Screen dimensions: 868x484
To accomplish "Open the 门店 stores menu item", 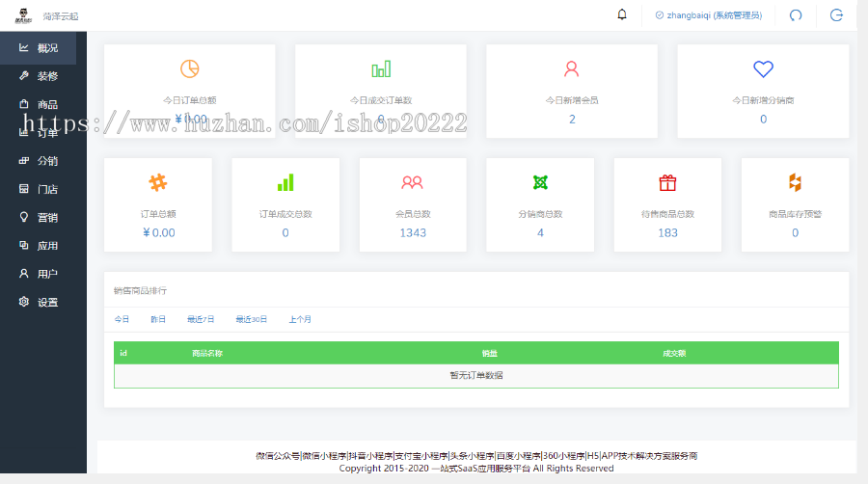I will [x=39, y=189].
